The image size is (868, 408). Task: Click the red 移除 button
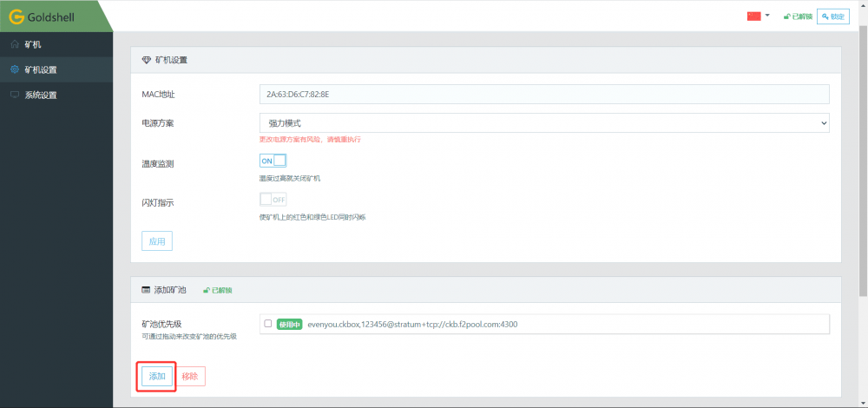click(190, 376)
